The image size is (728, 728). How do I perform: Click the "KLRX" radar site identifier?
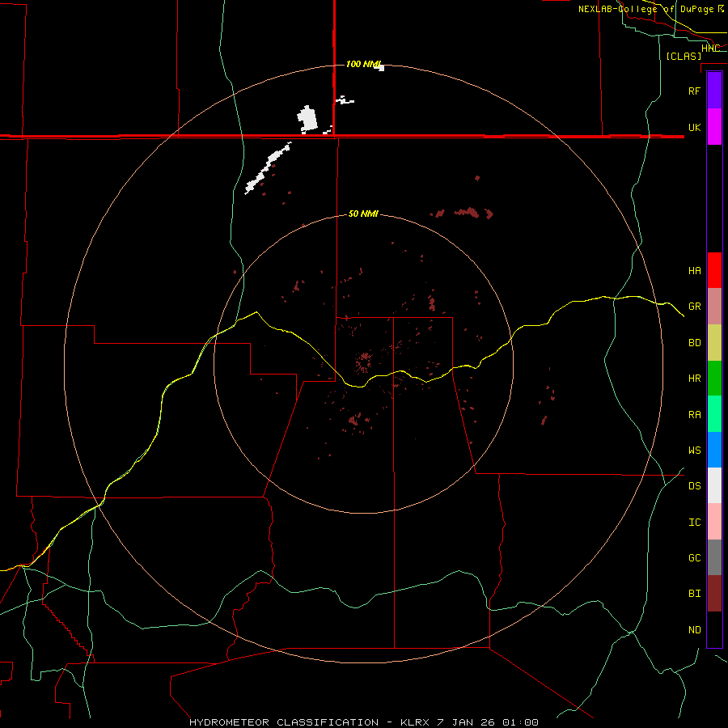416,722
